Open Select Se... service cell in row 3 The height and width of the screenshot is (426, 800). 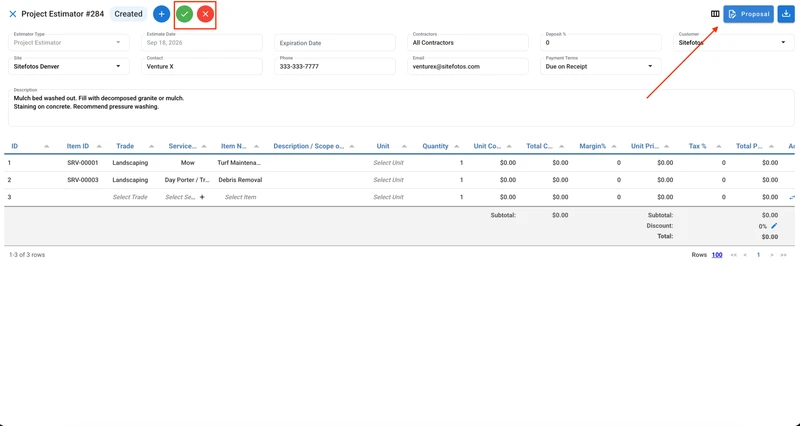(180, 197)
